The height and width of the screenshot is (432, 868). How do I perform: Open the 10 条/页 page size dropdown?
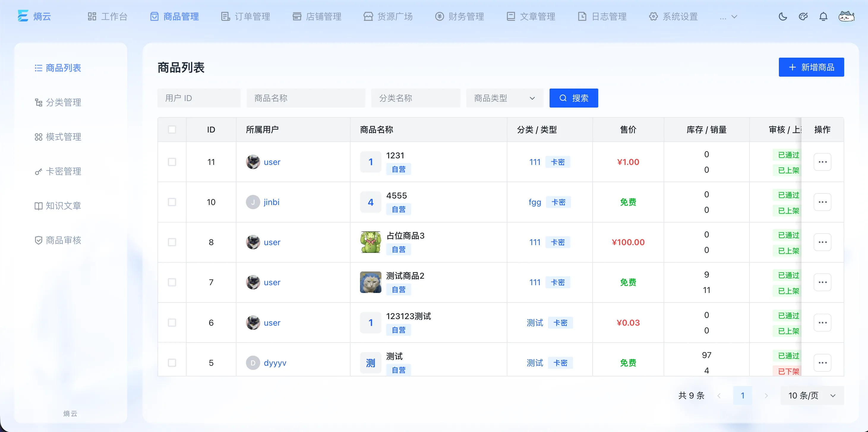pos(812,395)
